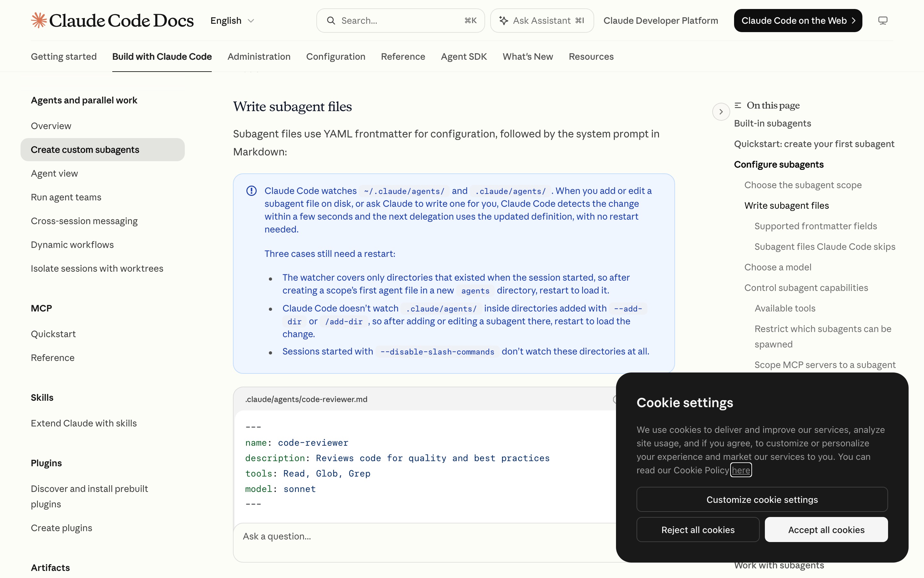Jump to Choose the subagent scope
Image resolution: width=924 pixels, height=578 pixels.
[x=803, y=185]
